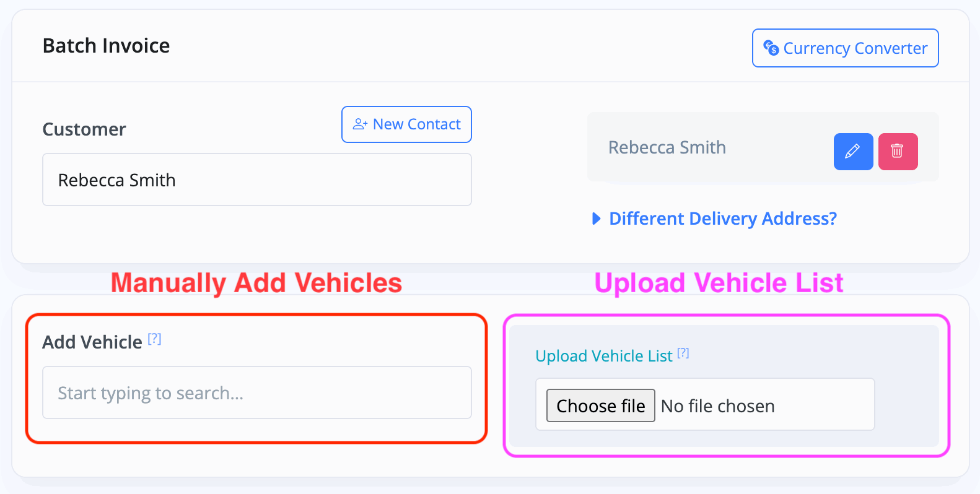Screen dimensions: 980x494
Task: Click the Add Vehicle search box
Action: point(256,392)
